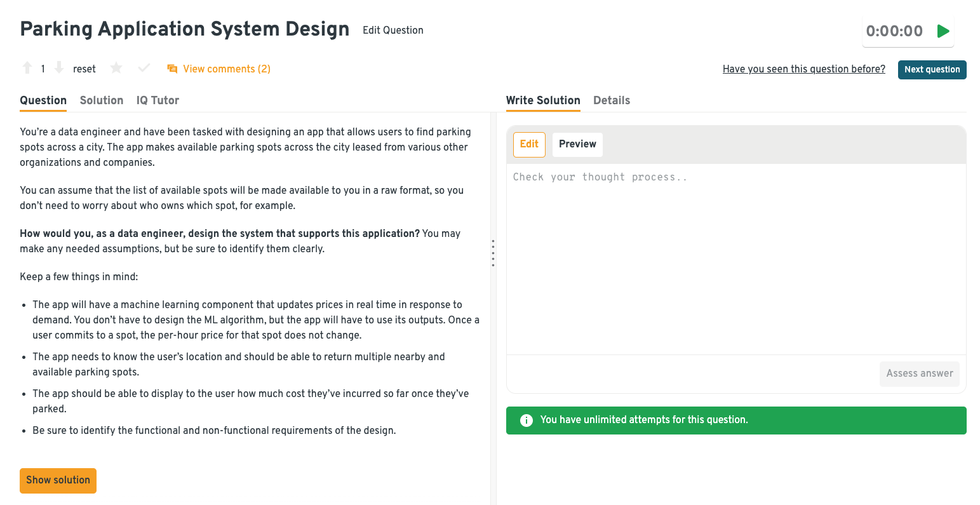Viewport: 980px width, 505px height.
Task: Bookmark the question with the star icon
Action: tap(116, 68)
